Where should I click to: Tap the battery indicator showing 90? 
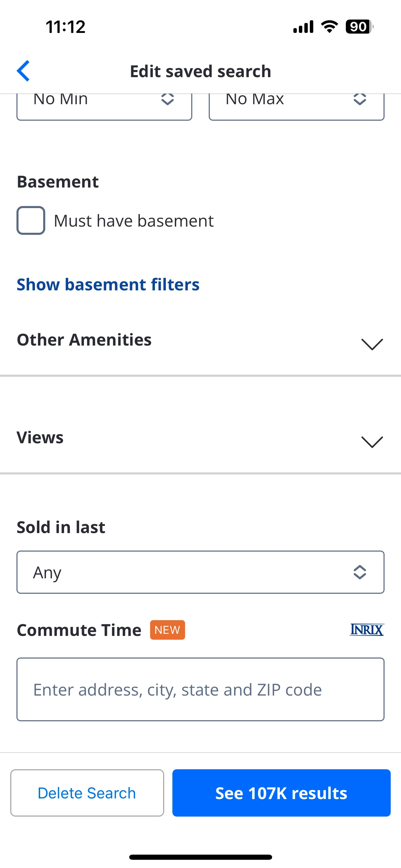(360, 26)
